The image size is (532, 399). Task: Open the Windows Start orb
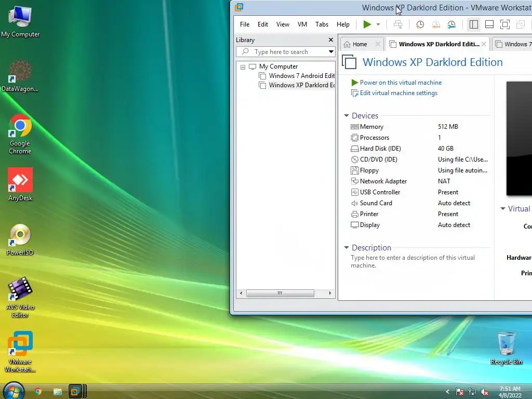[x=14, y=391]
